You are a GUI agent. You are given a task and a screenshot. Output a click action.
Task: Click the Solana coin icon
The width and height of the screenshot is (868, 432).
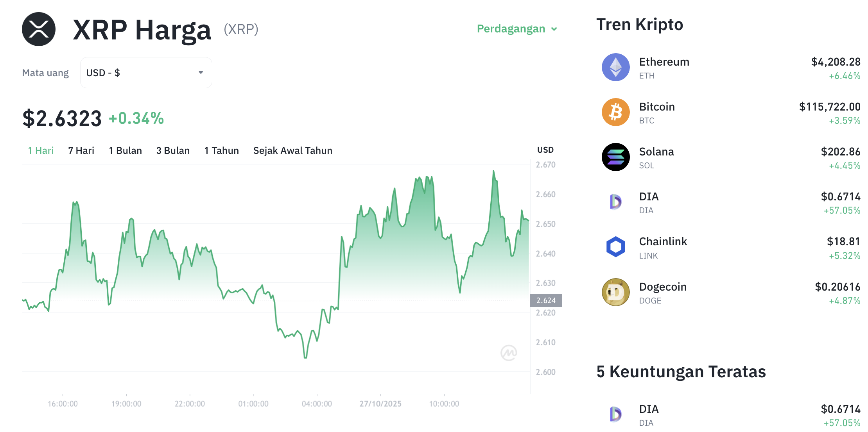click(615, 157)
